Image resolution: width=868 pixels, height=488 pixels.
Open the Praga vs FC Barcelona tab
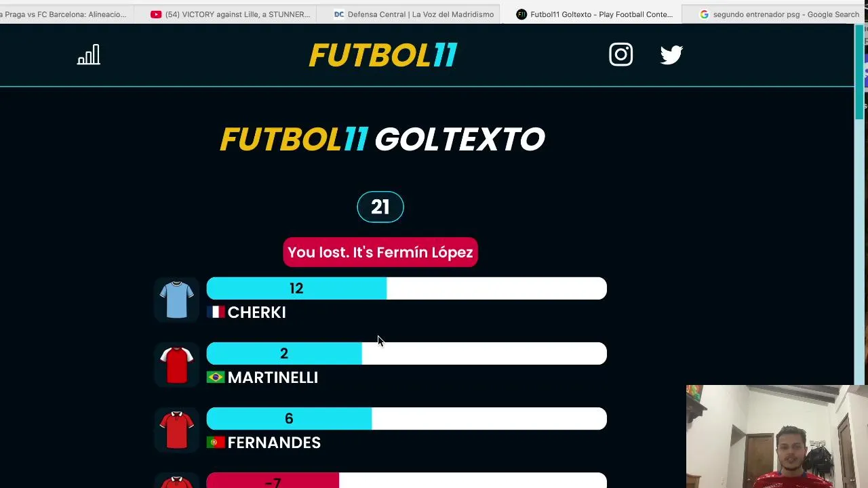tap(64, 14)
